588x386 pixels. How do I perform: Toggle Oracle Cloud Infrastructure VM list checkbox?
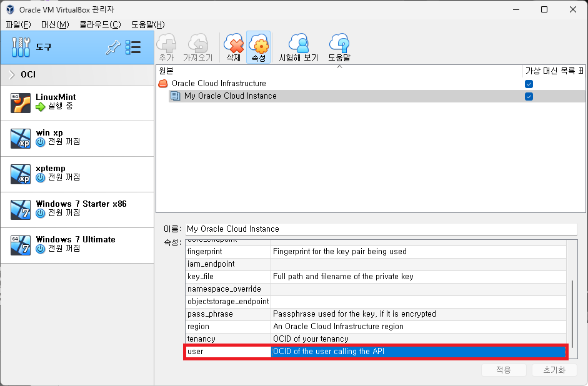(529, 84)
